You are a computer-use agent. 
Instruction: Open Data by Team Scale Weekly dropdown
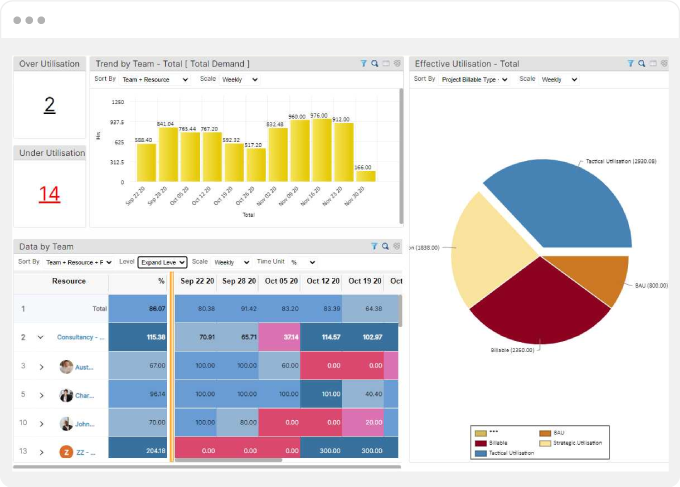pyautogui.click(x=232, y=262)
